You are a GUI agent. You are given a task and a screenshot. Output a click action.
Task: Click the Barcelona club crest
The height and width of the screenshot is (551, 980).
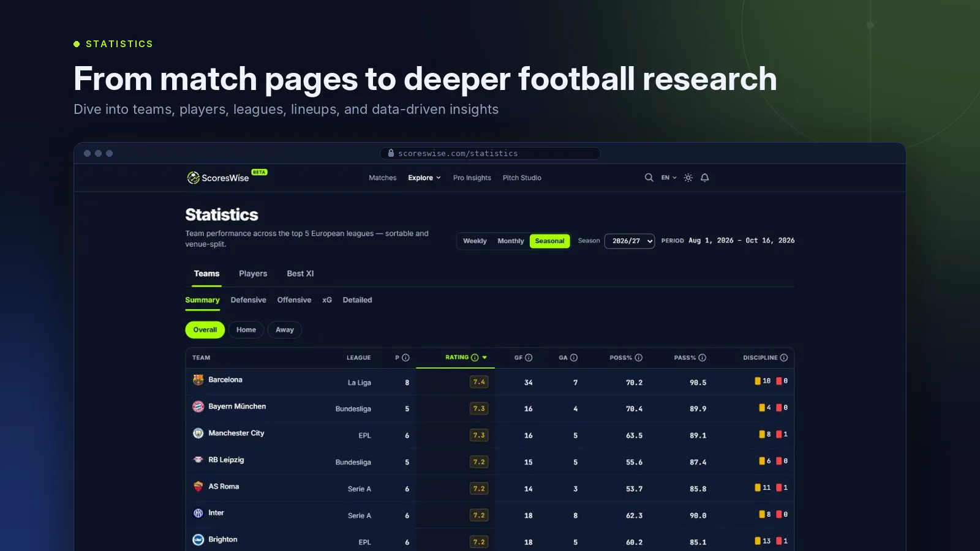198,380
